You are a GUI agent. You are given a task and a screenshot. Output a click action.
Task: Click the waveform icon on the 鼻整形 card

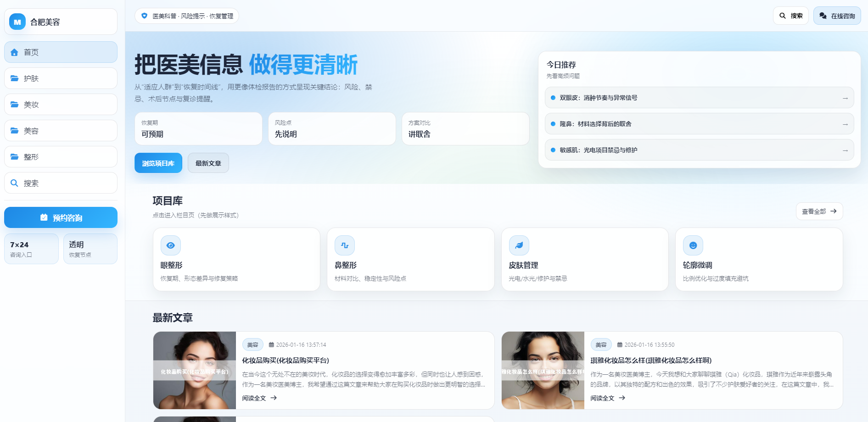[x=345, y=245]
